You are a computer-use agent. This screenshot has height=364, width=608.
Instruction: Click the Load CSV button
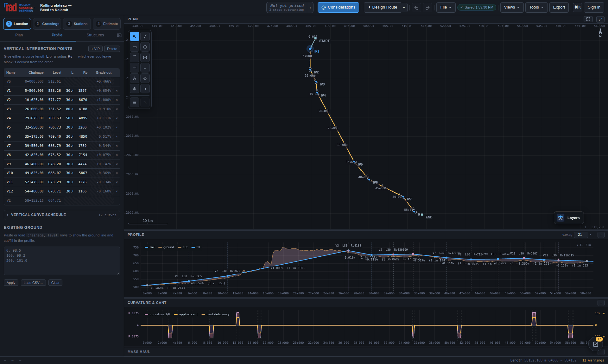tap(33, 283)
